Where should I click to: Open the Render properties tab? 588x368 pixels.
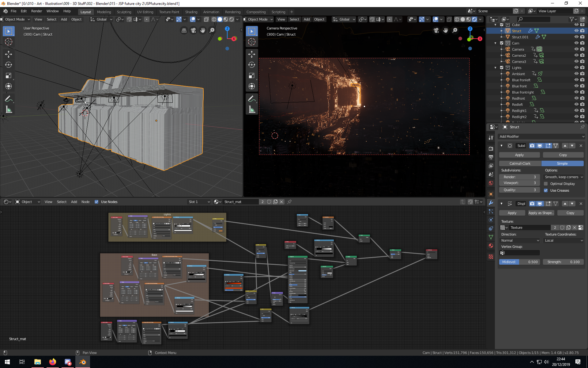click(491, 148)
